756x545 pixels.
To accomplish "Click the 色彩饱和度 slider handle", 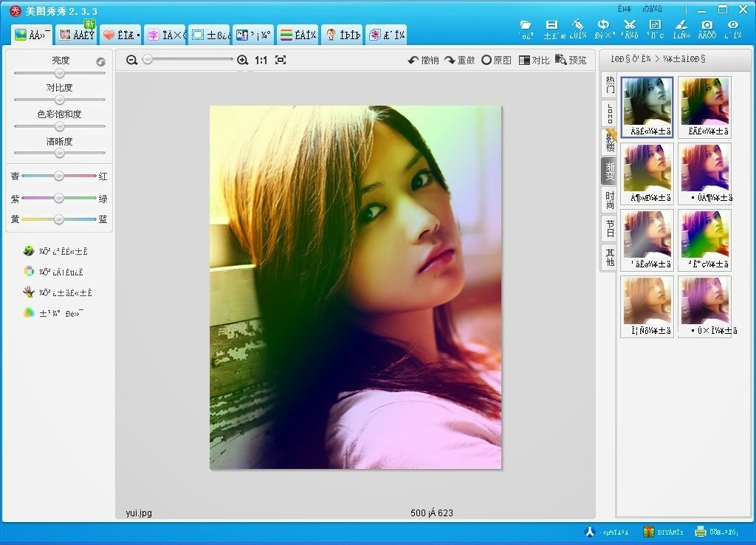I will pyautogui.click(x=59, y=126).
